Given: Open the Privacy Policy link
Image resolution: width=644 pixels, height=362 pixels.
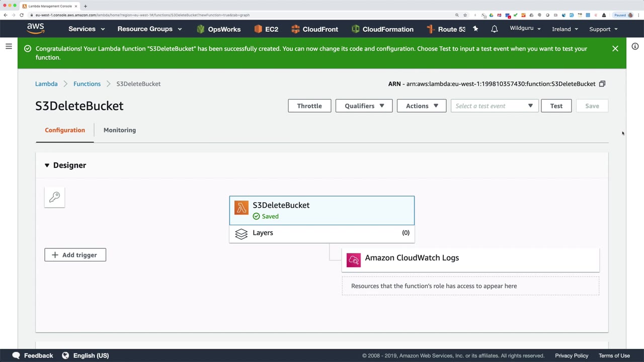Looking at the screenshot, I should 572,355.
